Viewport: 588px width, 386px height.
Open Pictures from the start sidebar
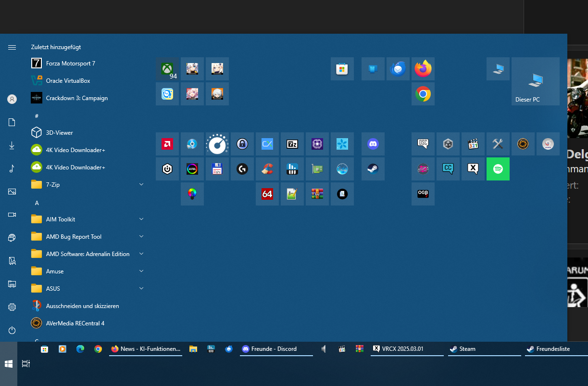point(12,192)
